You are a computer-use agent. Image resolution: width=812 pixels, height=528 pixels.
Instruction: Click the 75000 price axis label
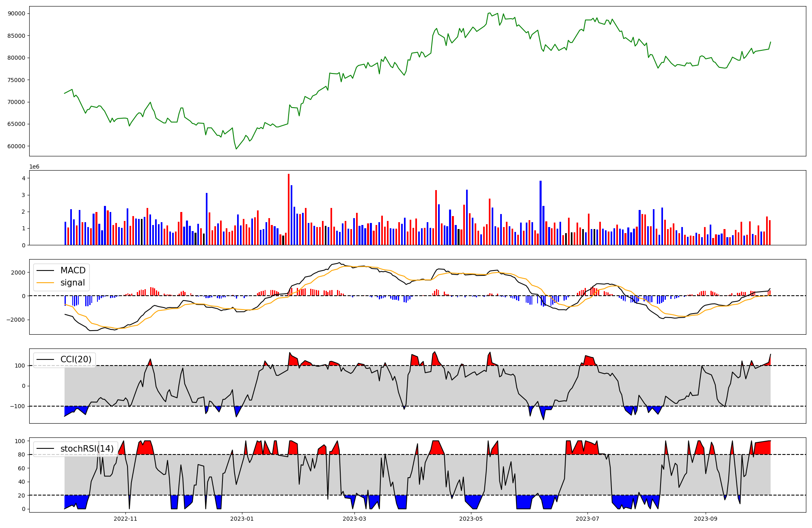[x=16, y=80]
